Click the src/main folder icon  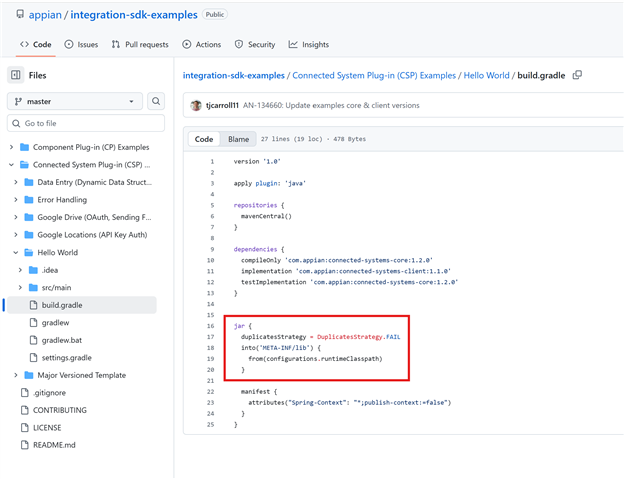coord(33,287)
